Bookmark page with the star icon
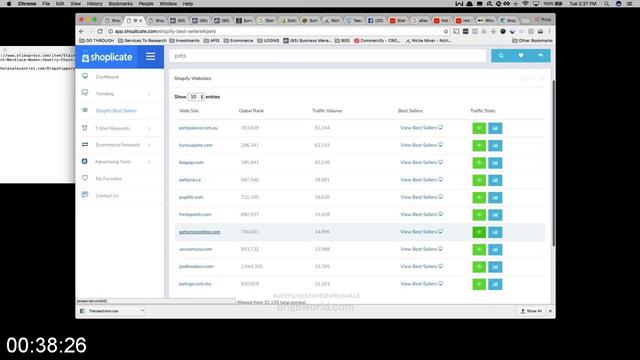The width and height of the screenshot is (640, 360). [446, 31]
